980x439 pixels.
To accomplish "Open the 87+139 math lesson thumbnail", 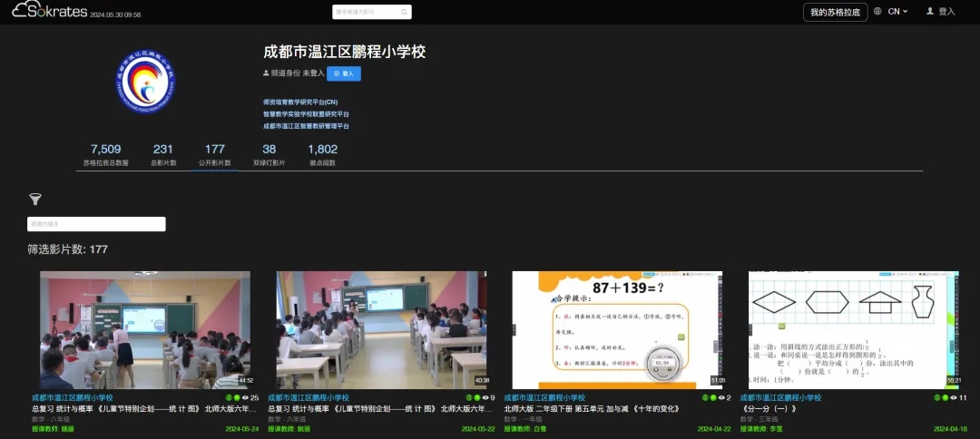I will (x=617, y=330).
